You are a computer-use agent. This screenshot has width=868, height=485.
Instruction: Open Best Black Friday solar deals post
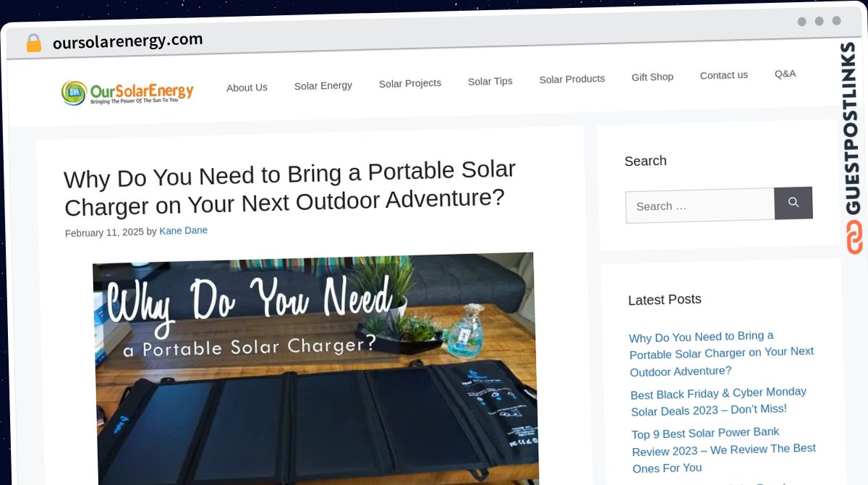[x=719, y=401]
